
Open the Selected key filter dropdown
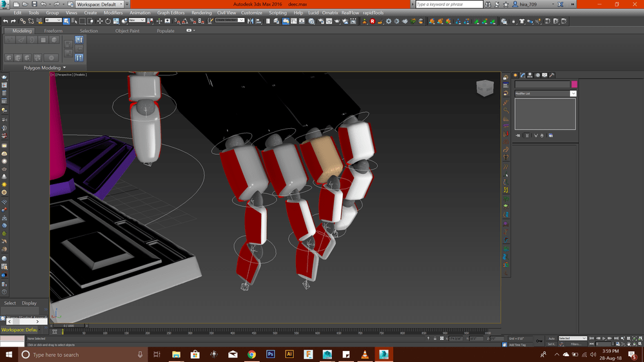tap(573, 338)
